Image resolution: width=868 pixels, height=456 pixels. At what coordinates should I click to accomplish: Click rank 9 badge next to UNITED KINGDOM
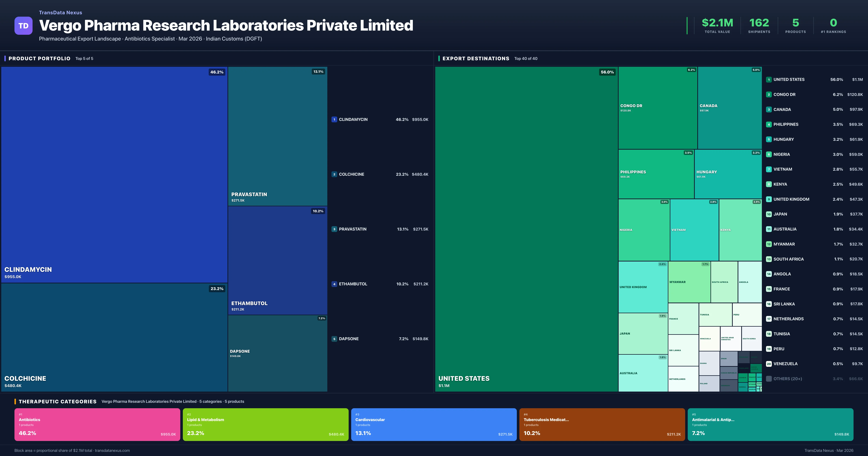[x=769, y=199]
